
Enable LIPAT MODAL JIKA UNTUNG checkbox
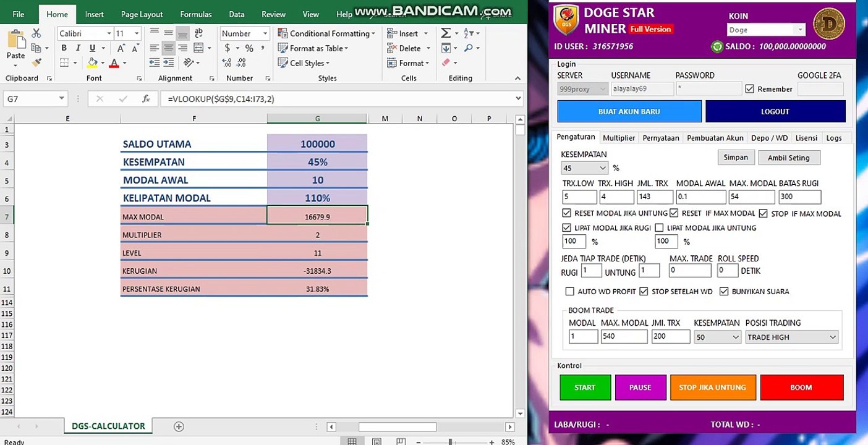pyautogui.click(x=660, y=228)
